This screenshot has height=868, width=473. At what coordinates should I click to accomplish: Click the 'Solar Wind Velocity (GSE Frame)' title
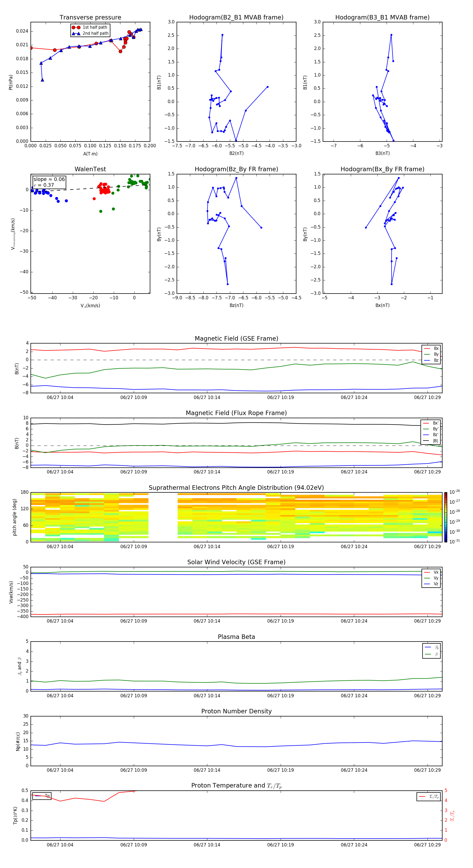[236, 562]
